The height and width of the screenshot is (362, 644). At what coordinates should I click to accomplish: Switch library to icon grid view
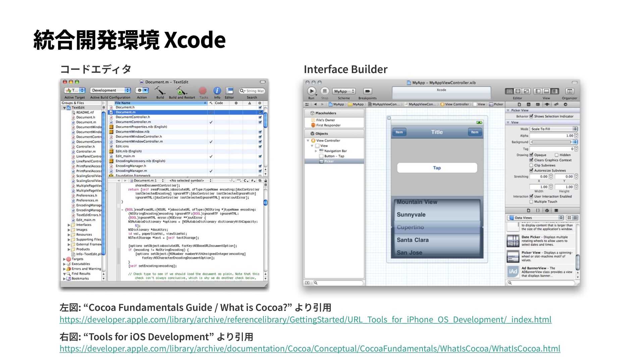click(x=569, y=218)
